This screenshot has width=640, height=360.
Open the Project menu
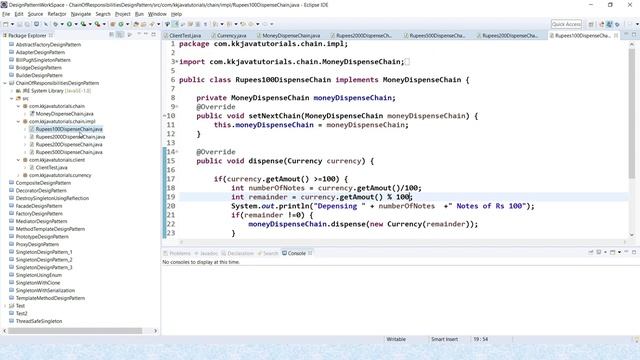click(x=122, y=14)
